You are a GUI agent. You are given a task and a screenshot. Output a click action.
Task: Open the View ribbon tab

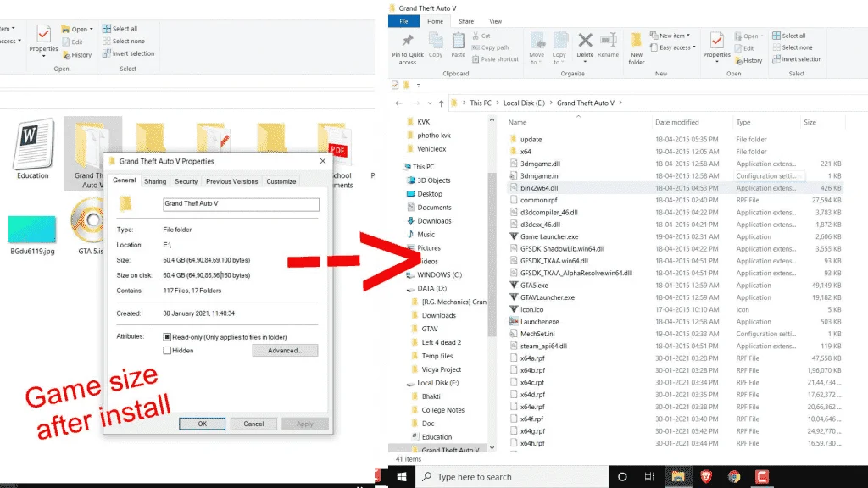(495, 21)
